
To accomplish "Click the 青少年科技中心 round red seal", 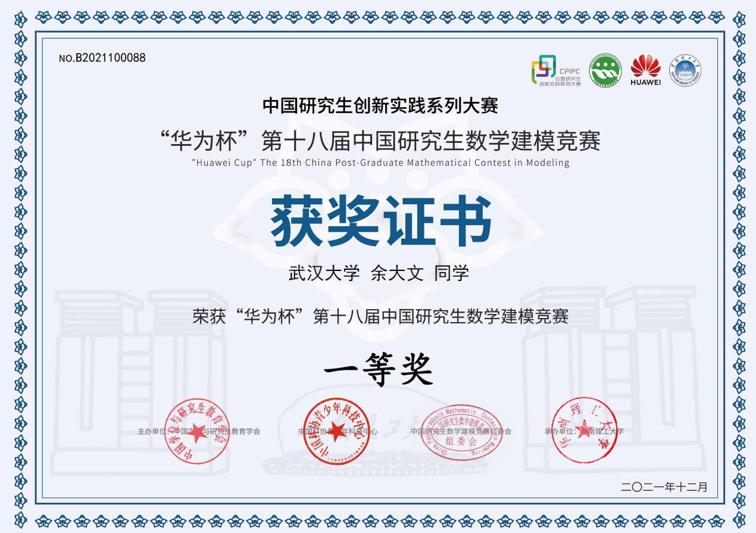I will coord(337,431).
